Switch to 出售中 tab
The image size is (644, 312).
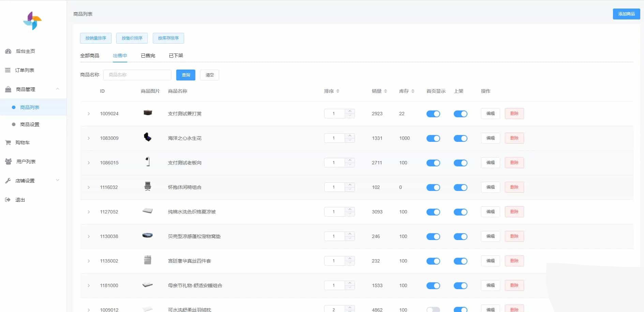click(120, 56)
